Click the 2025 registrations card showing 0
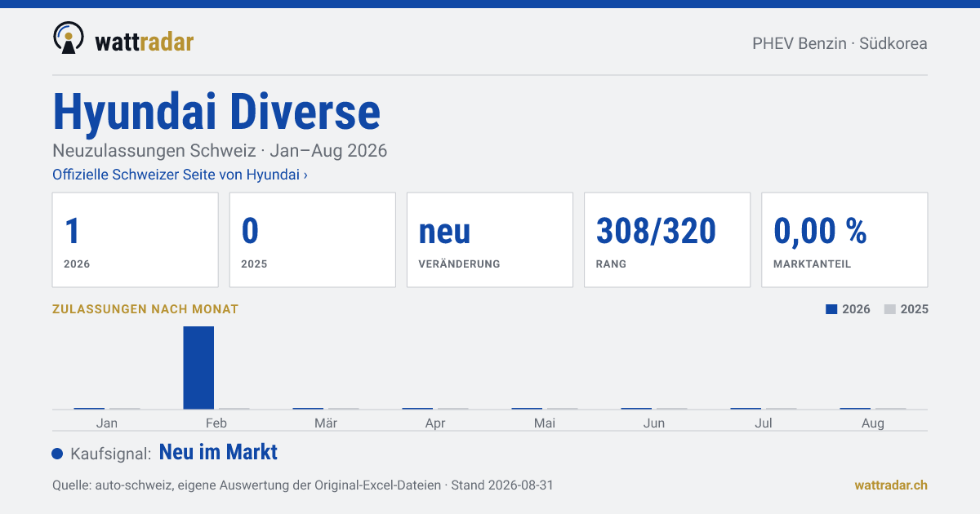 tap(313, 240)
